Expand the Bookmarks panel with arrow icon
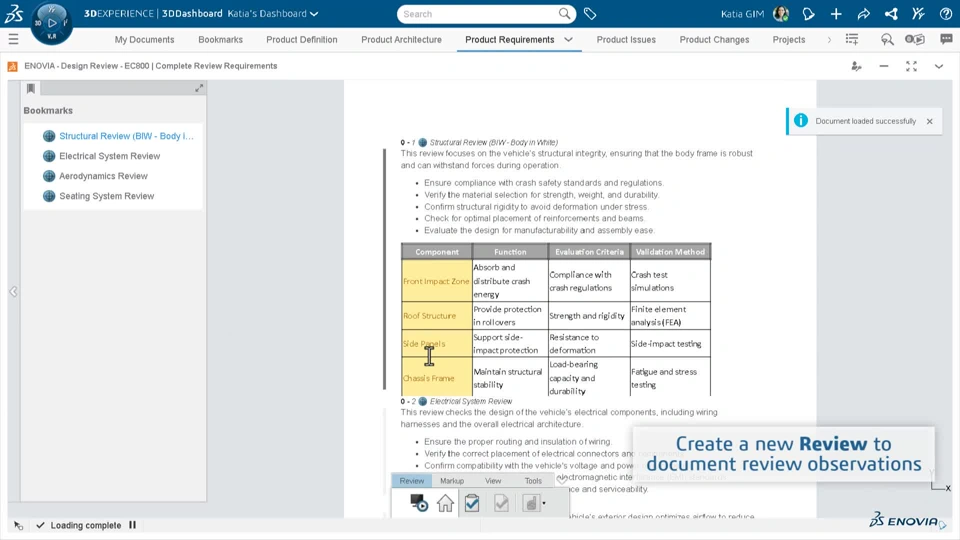Screen dimensions: 960x540 [199, 88]
